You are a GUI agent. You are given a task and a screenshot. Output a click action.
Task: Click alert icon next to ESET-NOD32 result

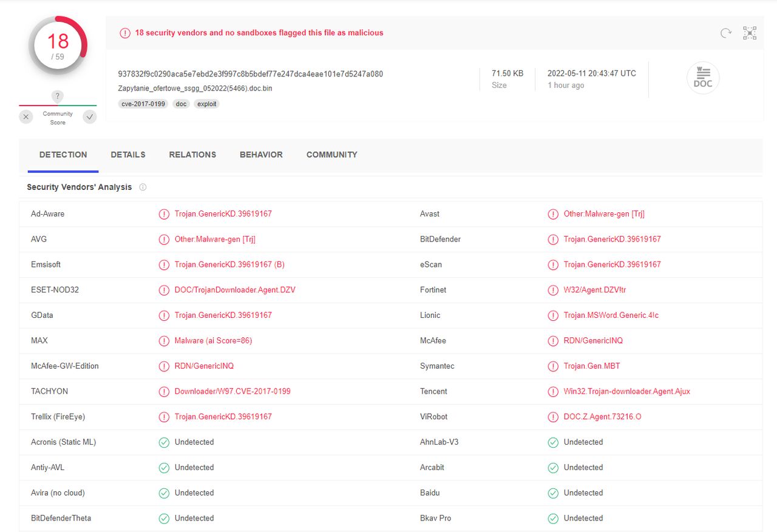[164, 290]
